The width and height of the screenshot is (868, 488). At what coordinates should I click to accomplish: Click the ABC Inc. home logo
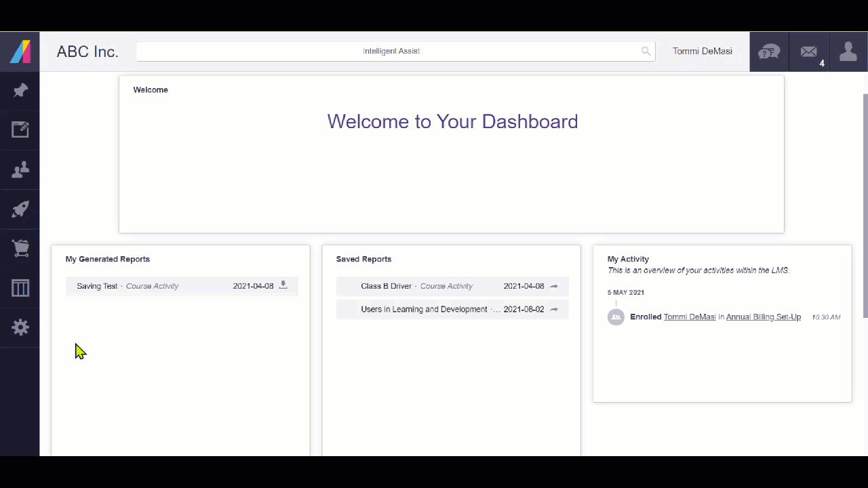[87, 52]
